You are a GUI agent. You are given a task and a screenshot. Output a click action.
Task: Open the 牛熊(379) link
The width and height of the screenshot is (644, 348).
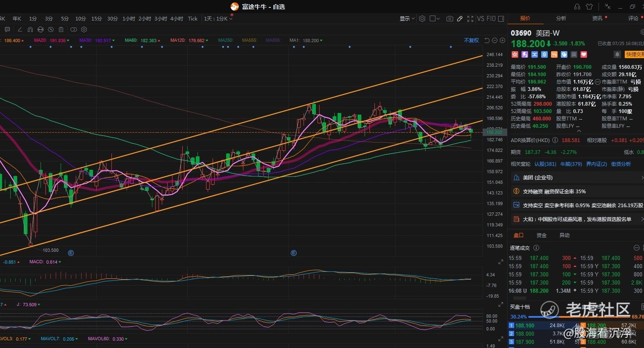coord(571,164)
